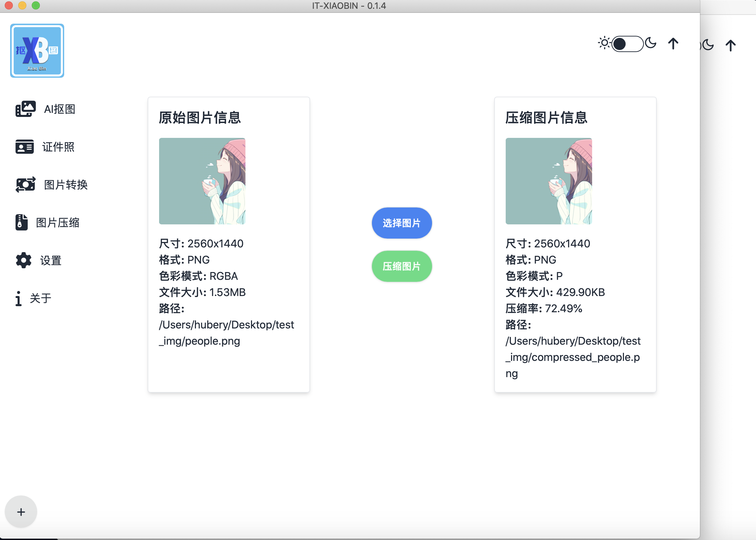Click the 图片转换 convert icon

[25, 185]
